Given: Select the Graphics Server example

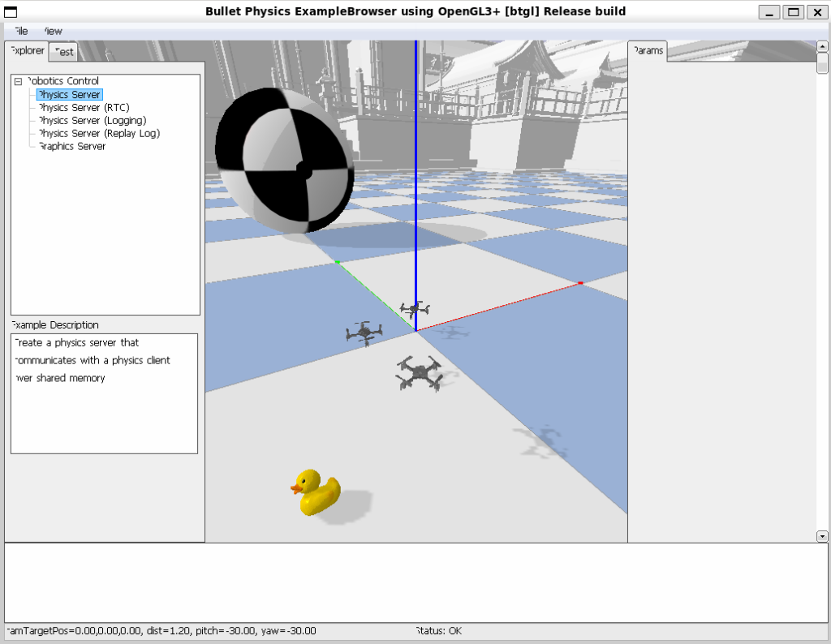Looking at the screenshot, I should pos(72,146).
